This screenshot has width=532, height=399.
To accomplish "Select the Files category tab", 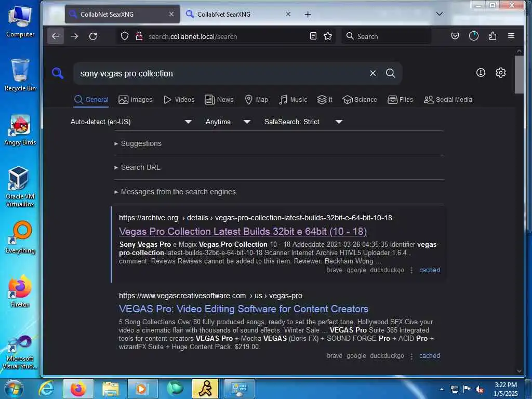I will point(401,100).
